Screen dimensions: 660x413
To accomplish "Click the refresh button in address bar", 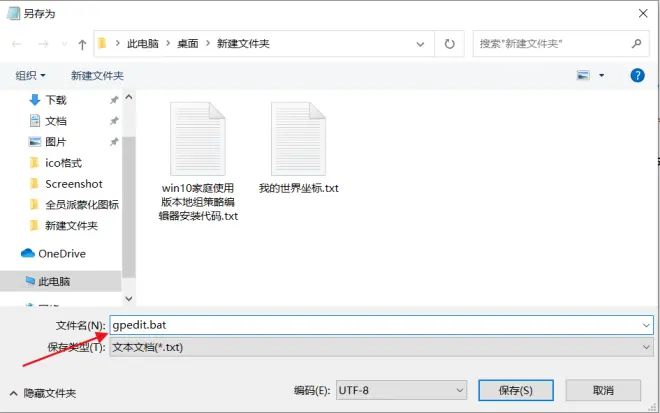I will 450,44.
